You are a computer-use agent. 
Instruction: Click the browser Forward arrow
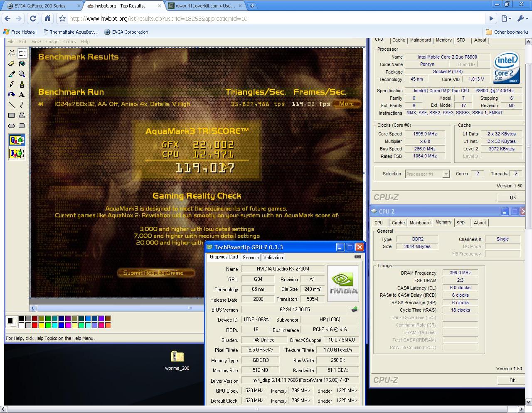pyautogui.click(x=19, y=19)
